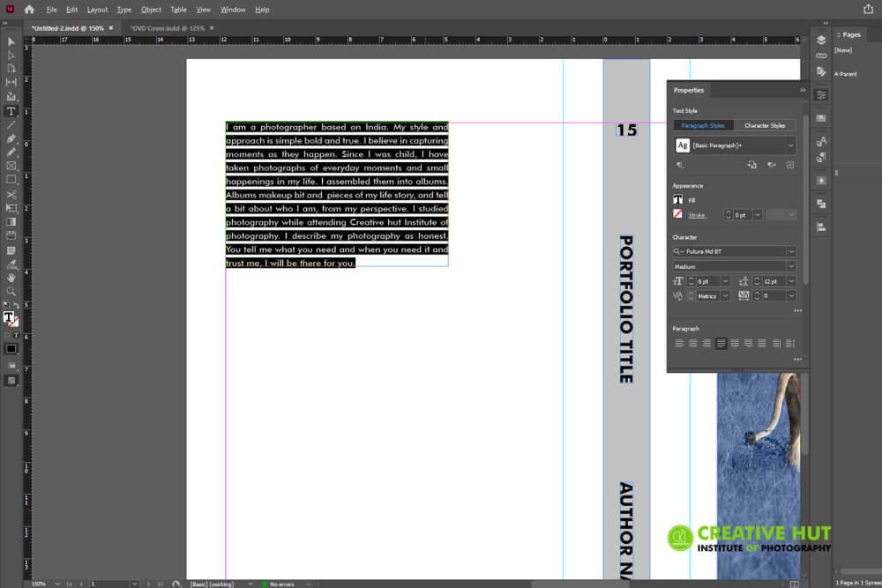Image resolution: width=882 pixels, height=588 pixels.
Task: Switch to Character Styles button
Action: tap(765, 125)
